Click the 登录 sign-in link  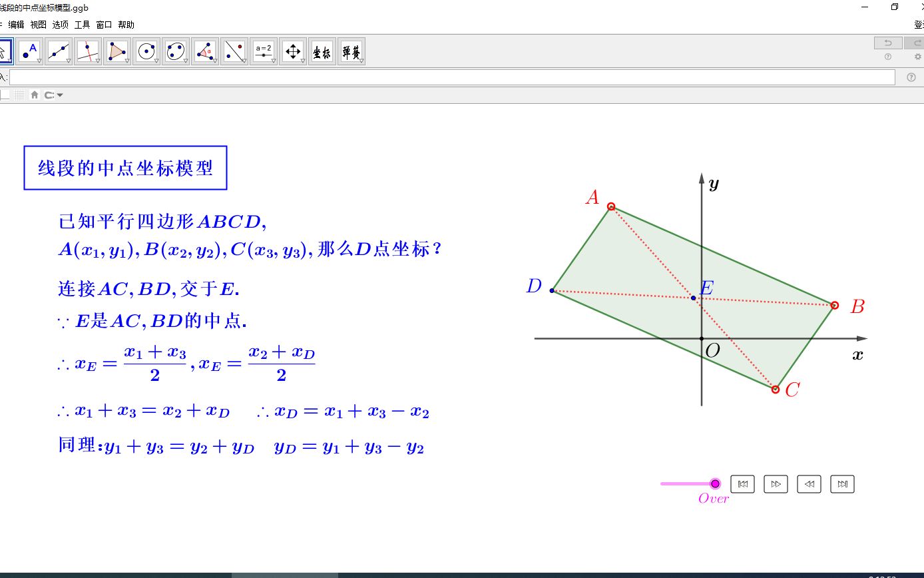919,25
